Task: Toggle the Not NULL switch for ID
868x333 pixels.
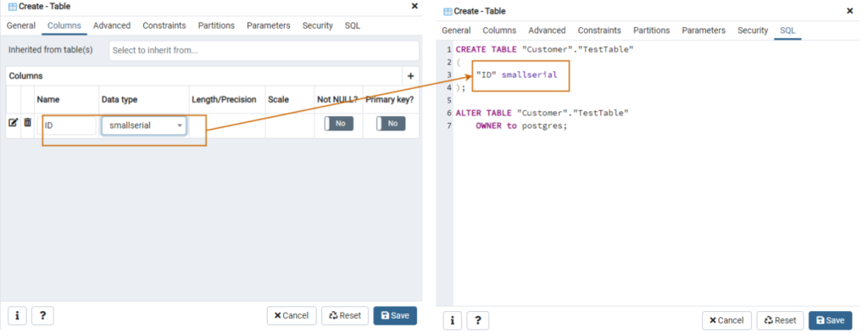Action: (x=339, y=124)
